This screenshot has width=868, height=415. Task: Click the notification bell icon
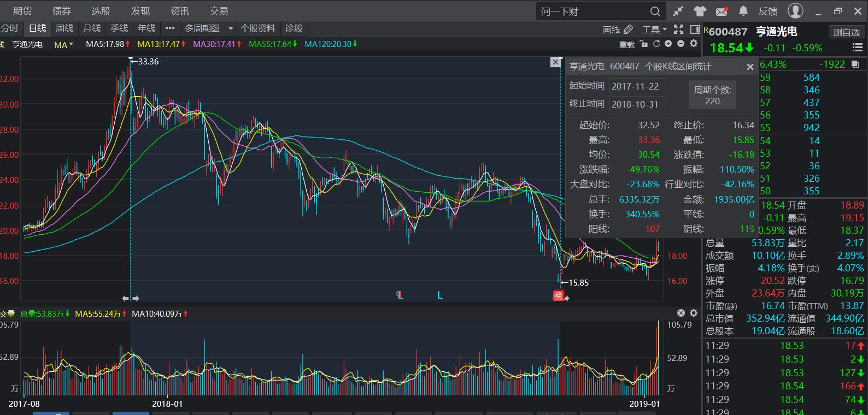[743, 11]
